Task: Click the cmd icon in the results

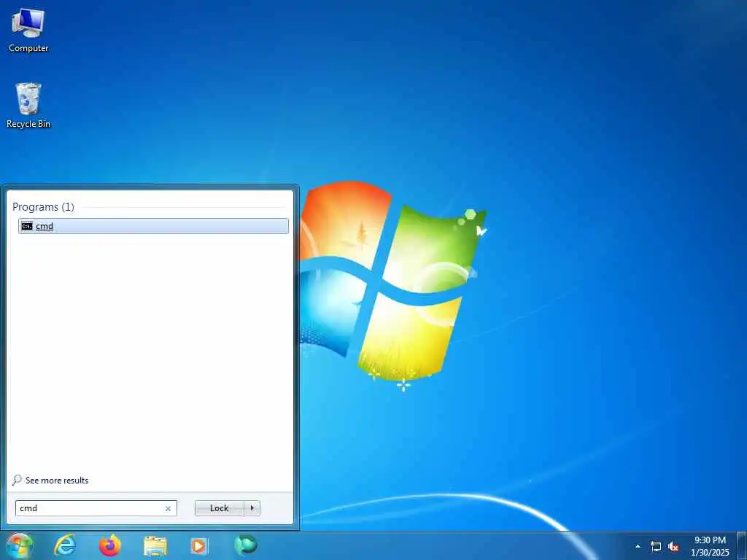Action: click(27, 226)
